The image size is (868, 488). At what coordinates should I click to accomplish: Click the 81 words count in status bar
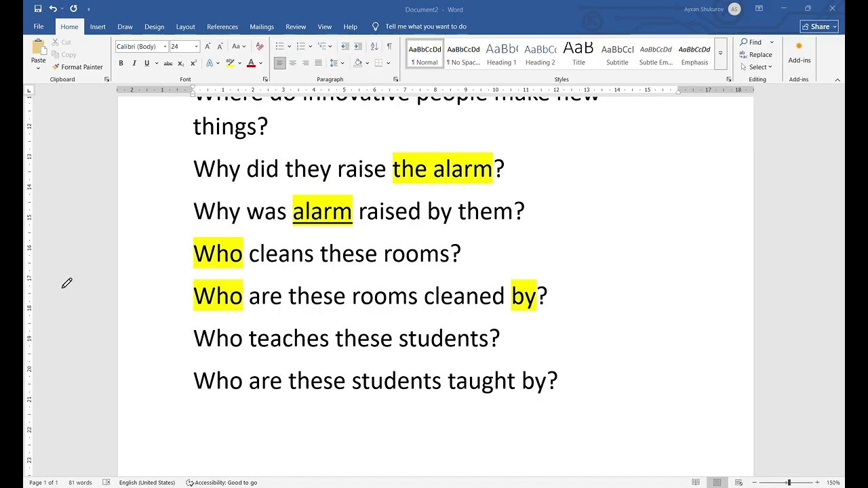[x=80, y=483]
